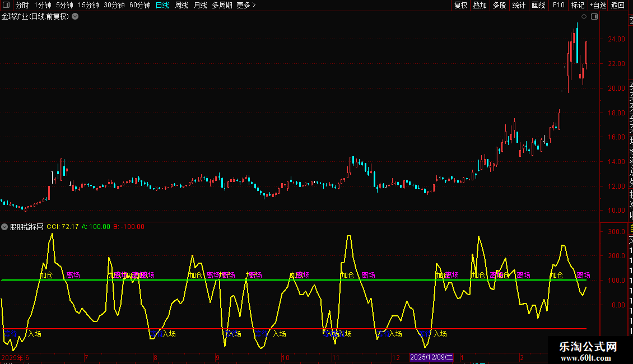The image size is (633, 364).
Task: Open the 多股 multi-stock view
Action: coord(499,5)
